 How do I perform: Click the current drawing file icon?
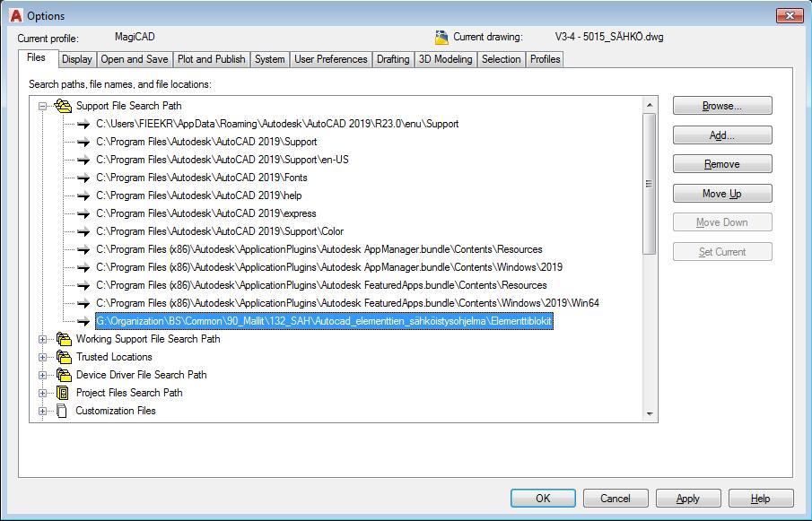[441, 38]
